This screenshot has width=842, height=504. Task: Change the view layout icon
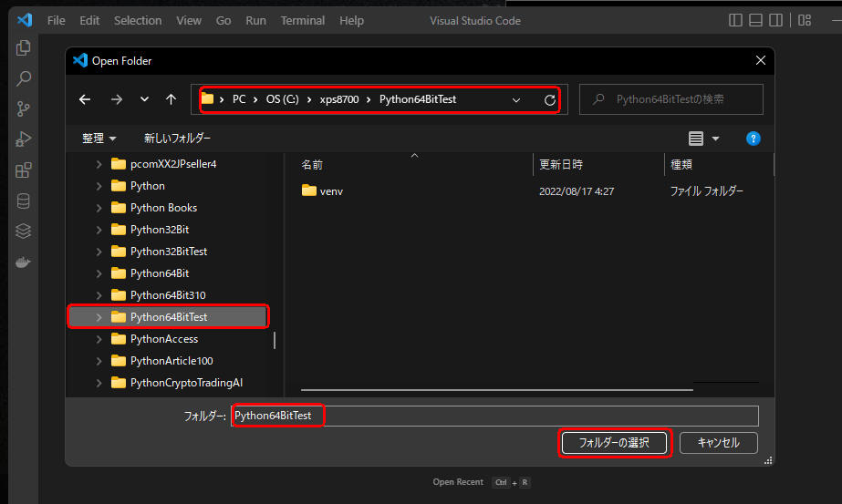[x=695, y=139]
